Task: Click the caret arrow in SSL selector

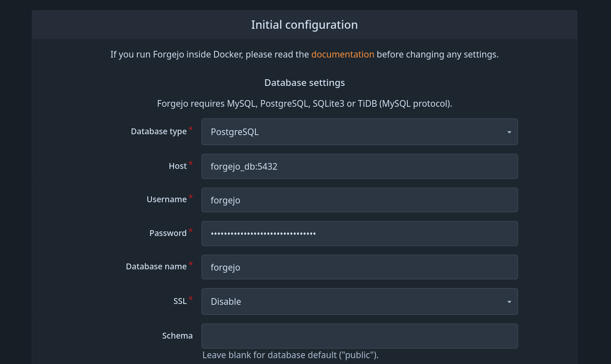Action: [509, 302]
